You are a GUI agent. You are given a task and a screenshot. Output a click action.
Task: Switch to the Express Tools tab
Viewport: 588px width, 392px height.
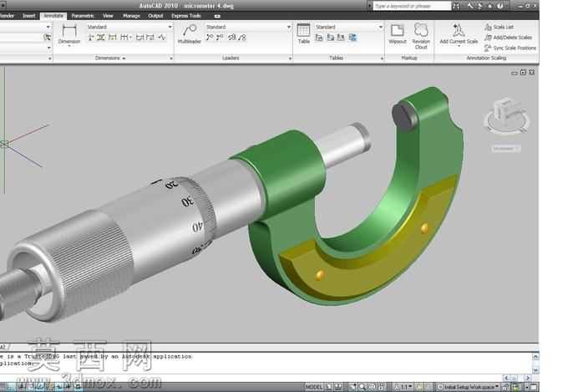coord(186,16)
